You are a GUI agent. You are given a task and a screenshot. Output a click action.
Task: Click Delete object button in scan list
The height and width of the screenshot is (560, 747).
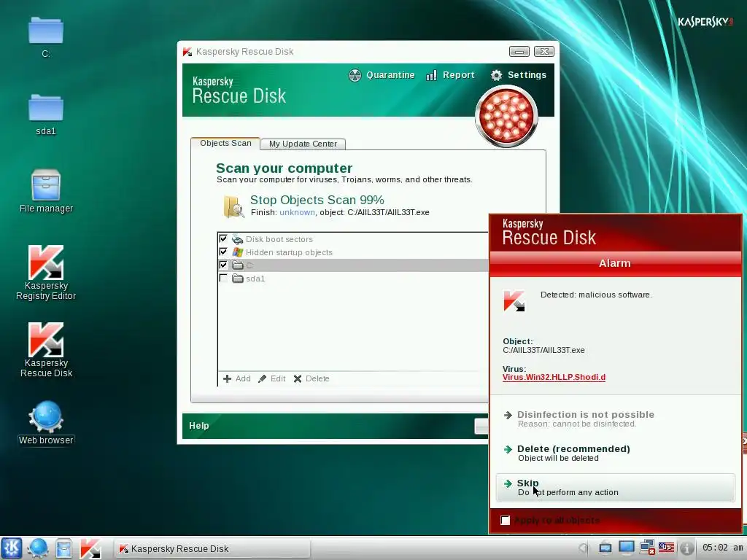[x=311, y=378]
